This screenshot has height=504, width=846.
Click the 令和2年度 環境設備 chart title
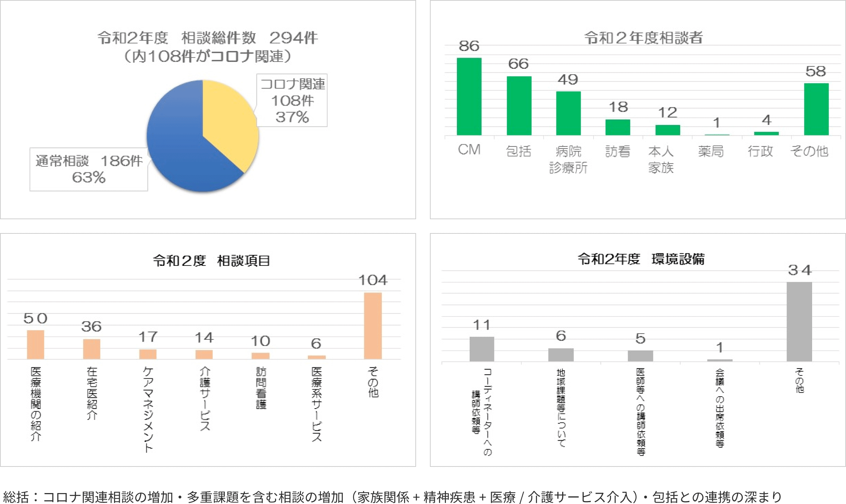point(641,259)
